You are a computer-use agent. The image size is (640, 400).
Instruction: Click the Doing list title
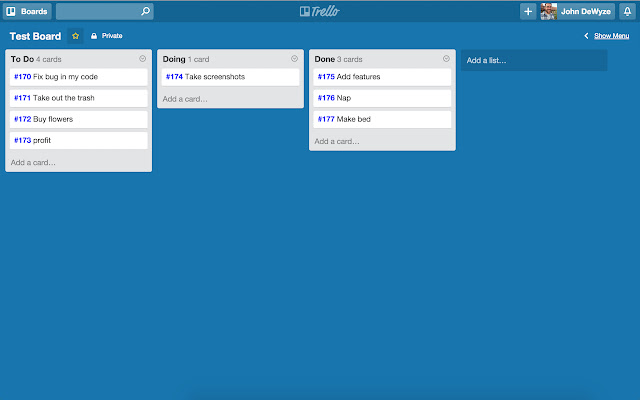tap(174, 59)
